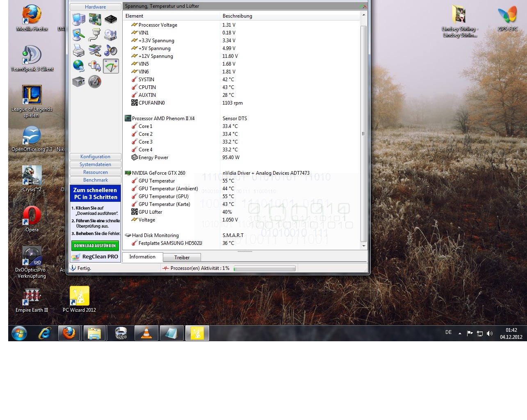Open OpenOffice.org 3.3 desktop icon
Screen dimensions: 527x420
32,139
